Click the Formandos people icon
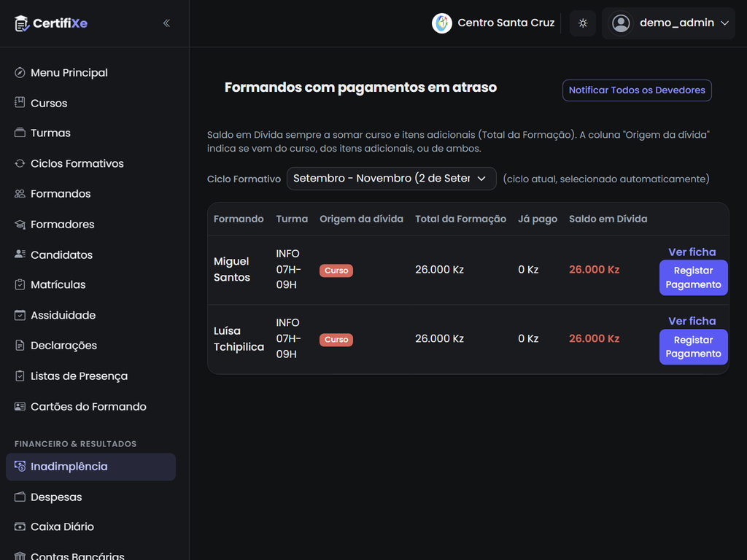Image resolution: width=747 pixels, height=560 pixels. [20, 194]
